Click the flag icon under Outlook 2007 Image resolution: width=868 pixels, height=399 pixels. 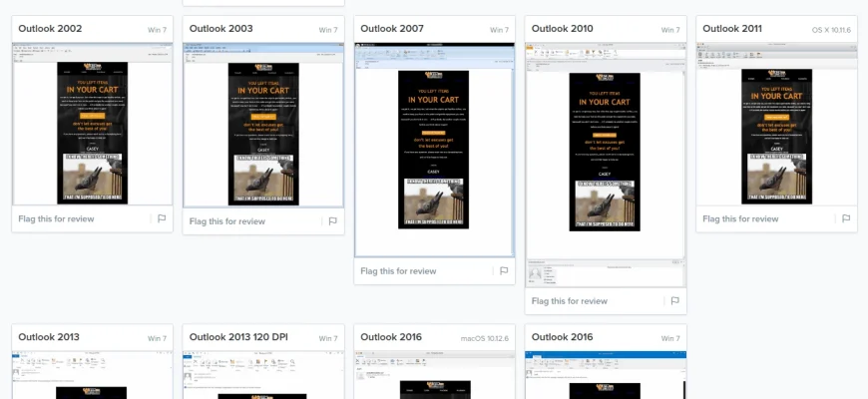[504, 270]
